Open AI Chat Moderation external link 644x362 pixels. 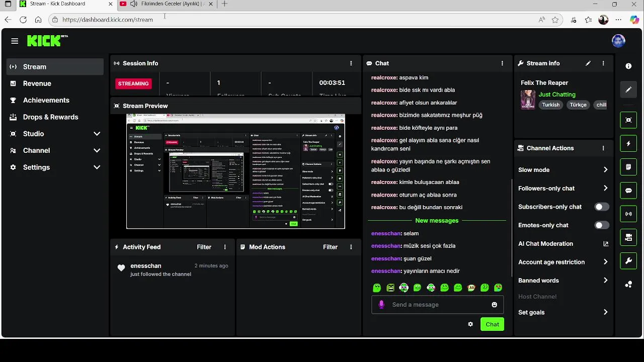[606, 244]
